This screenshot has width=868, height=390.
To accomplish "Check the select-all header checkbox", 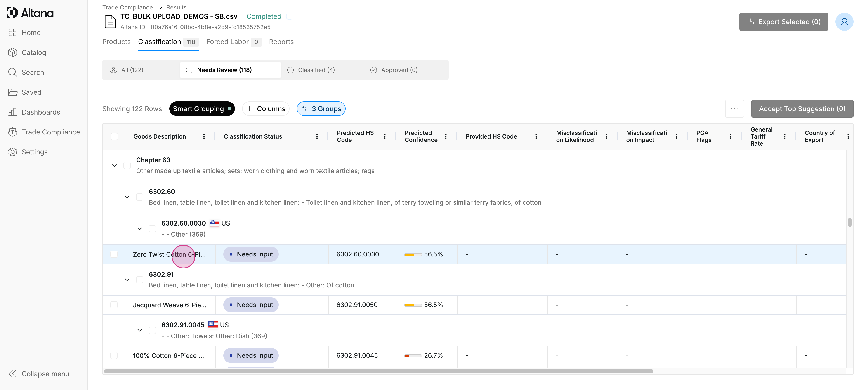I will [x=114, y=136].
